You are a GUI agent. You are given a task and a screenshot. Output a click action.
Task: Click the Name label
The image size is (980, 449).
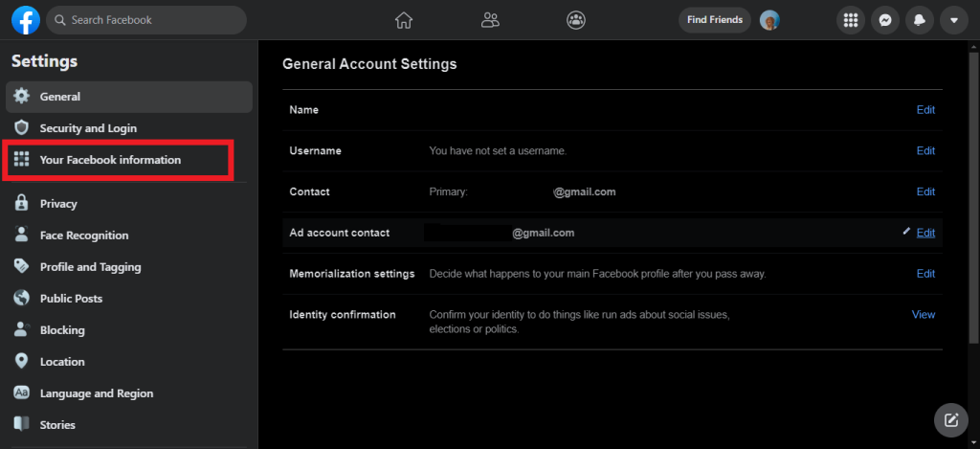[x=303, y=110]
